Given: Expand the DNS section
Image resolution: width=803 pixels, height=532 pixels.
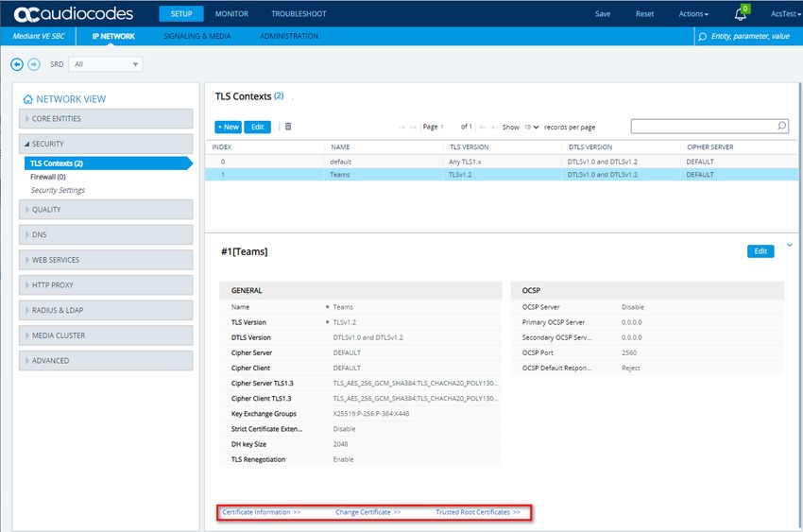Looking at the screenshot, I should click(x=106, y=234).
